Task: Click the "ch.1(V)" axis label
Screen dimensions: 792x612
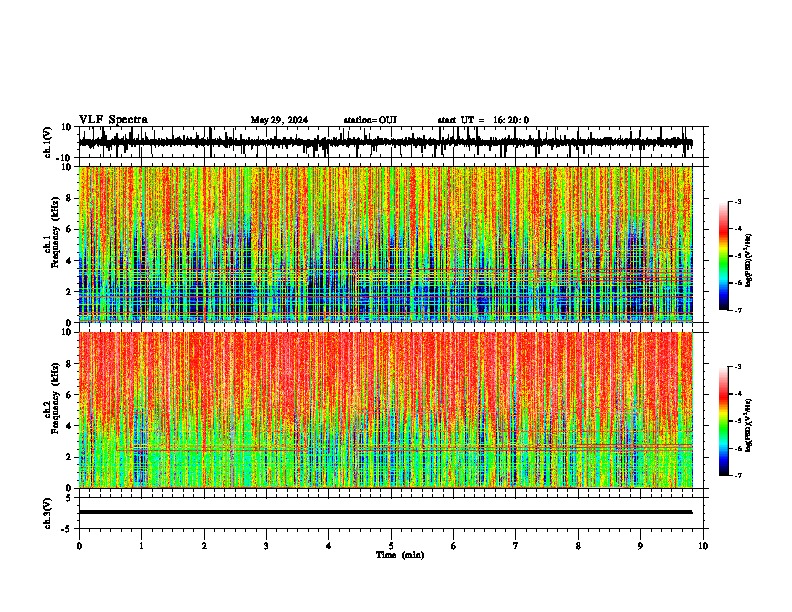Action: pyautogui.click(x=48, y=142)
